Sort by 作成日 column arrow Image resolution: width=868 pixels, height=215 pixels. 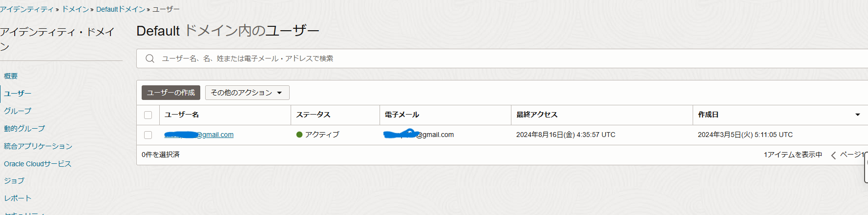(857, 115)
